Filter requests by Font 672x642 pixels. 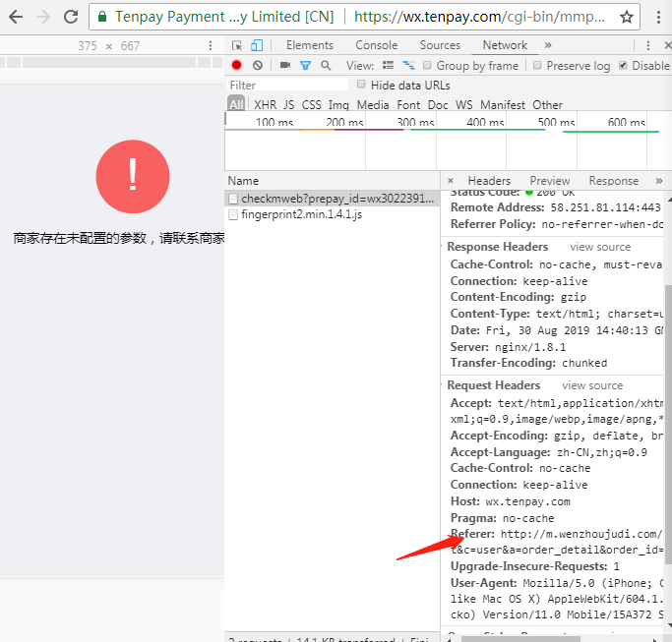[x=408, y=105]
